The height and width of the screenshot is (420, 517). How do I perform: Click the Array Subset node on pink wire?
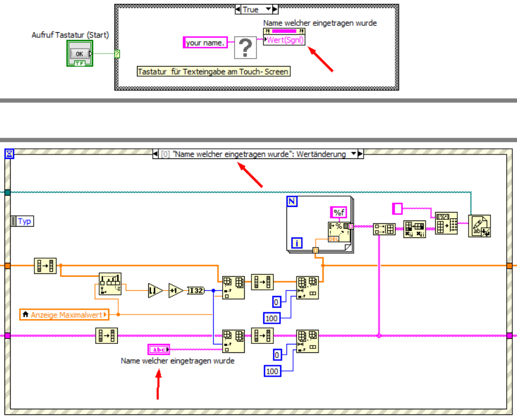pos(307,341)
